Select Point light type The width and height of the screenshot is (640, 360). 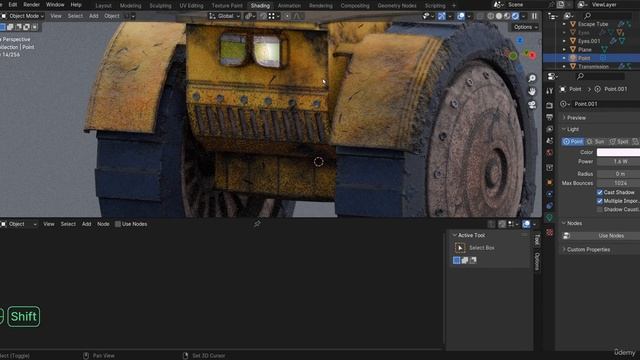[573, 142]
